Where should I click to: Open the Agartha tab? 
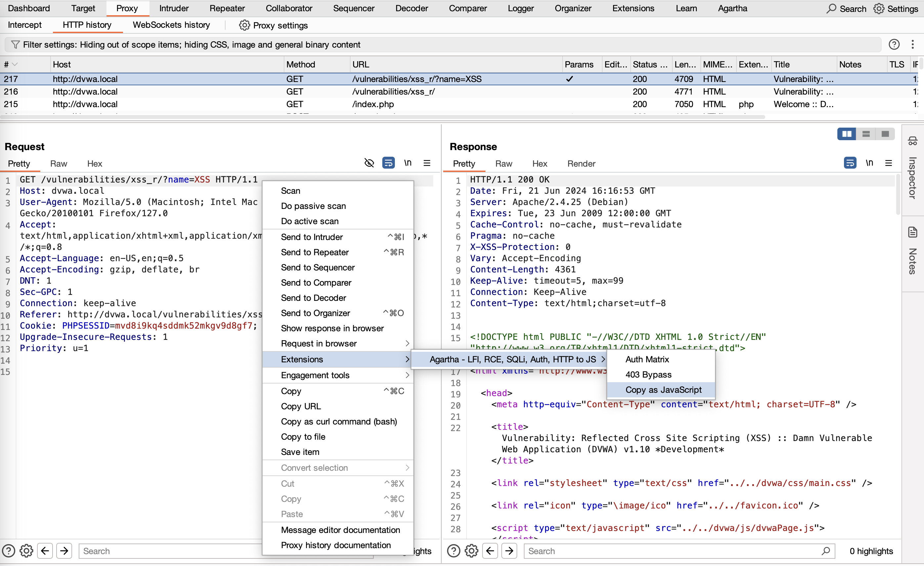click(x=733, y=8)
